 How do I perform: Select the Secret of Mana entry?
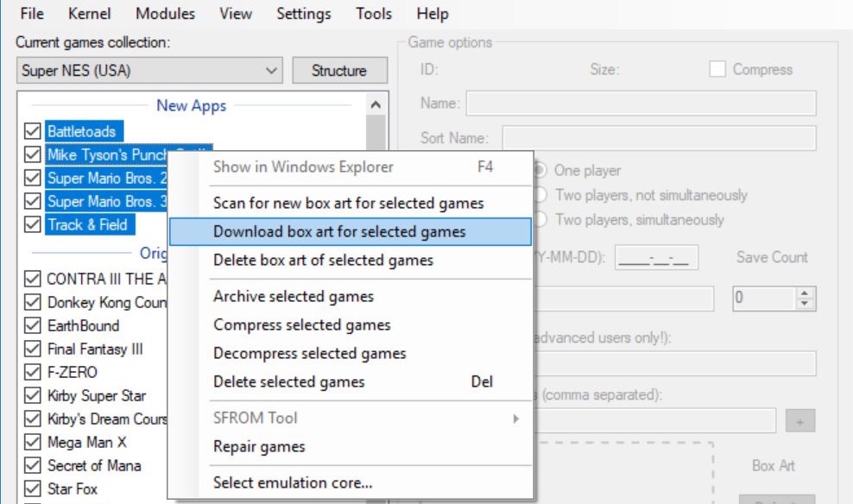[94, 466]
